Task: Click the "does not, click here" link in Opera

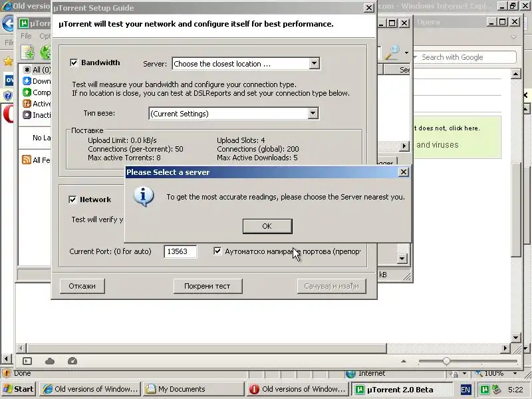Action: (x=448, y=128)
